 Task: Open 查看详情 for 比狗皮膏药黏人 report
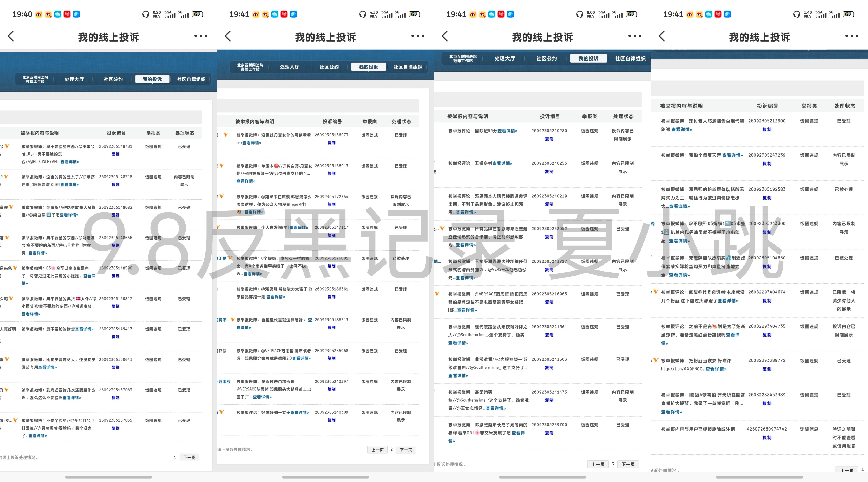[x=47, y=367]
